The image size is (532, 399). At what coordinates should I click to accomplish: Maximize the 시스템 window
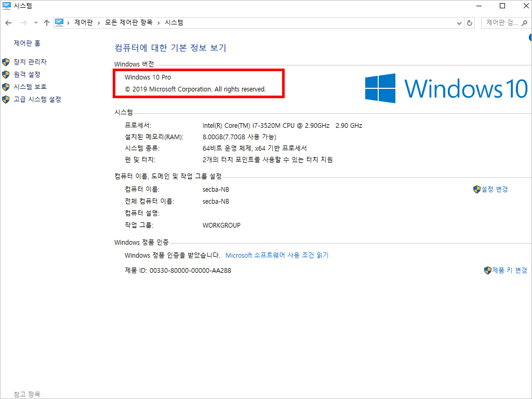[502, 6]
